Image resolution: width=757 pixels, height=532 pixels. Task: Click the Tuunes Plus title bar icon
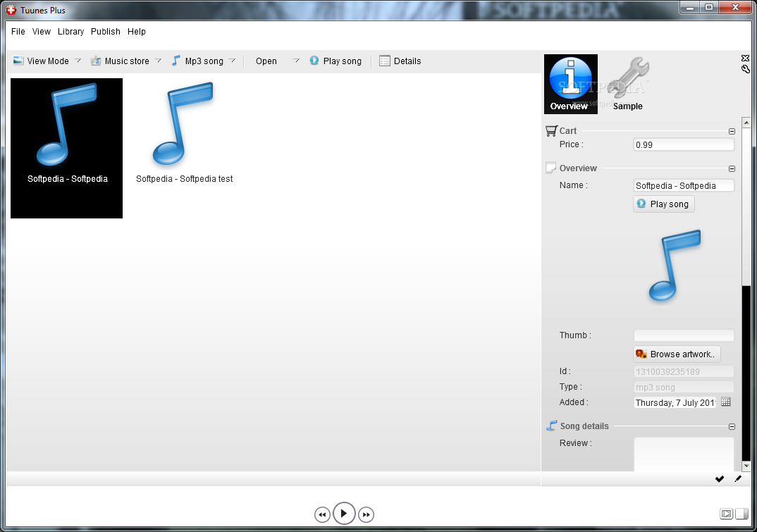pyautogui.click(x=11, y=10)
